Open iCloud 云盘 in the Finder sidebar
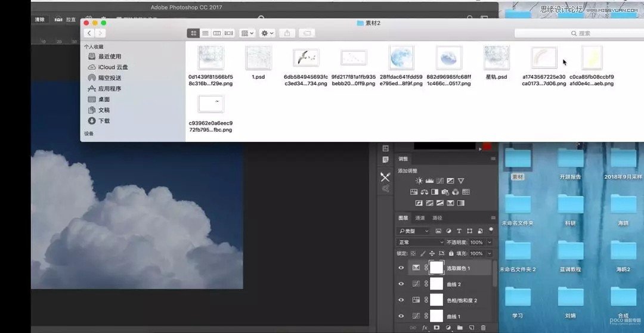The height and width of the screenshot is (333, 644). [x=107, y=67]
